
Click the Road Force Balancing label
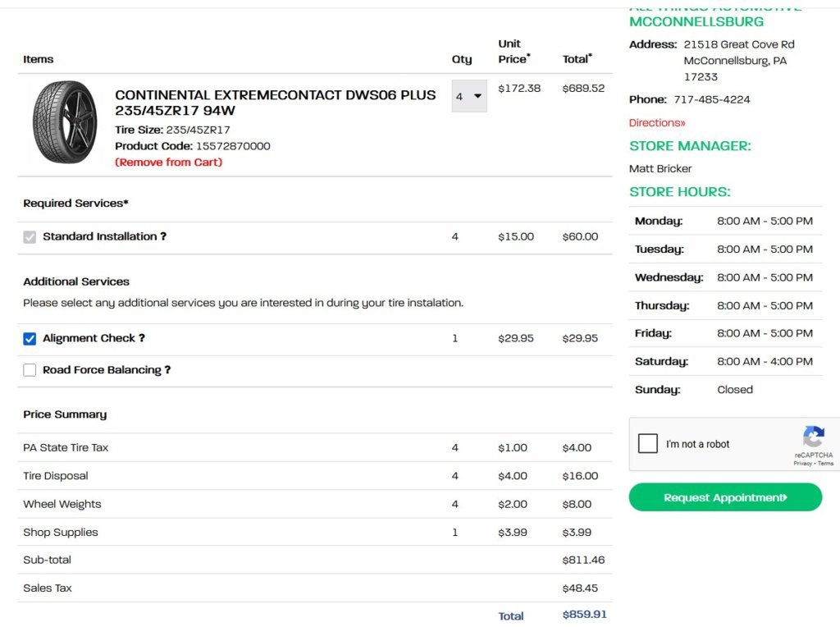click(x=102, y=370)
